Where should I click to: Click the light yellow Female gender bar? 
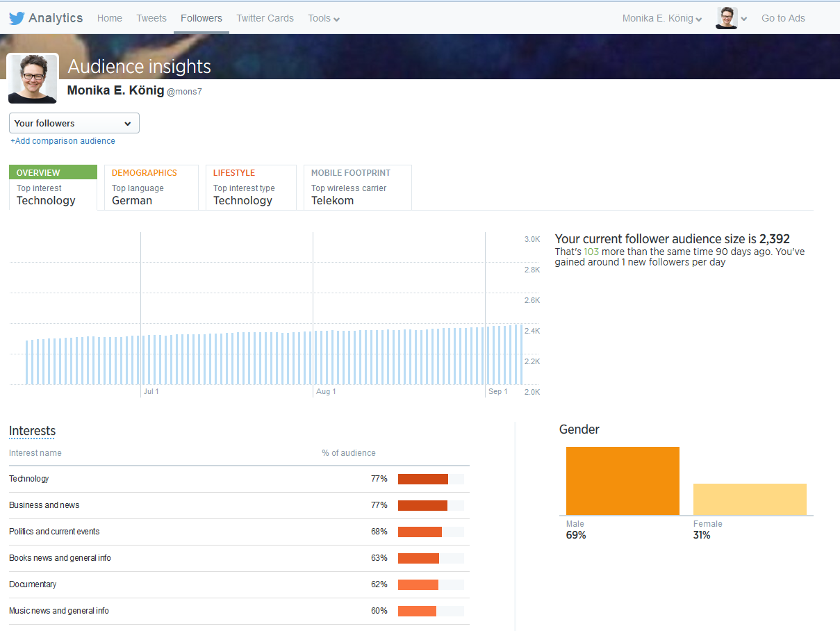(x=750, y=499)
